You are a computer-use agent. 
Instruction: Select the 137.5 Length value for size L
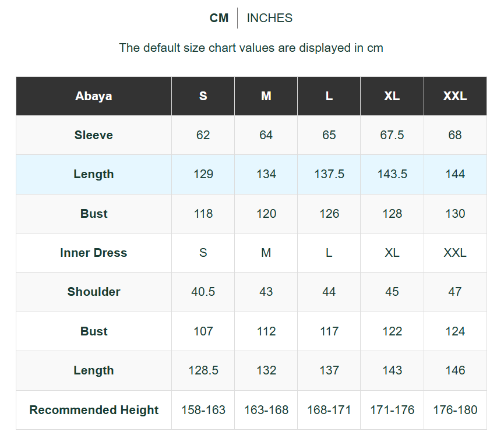(329, 174)
